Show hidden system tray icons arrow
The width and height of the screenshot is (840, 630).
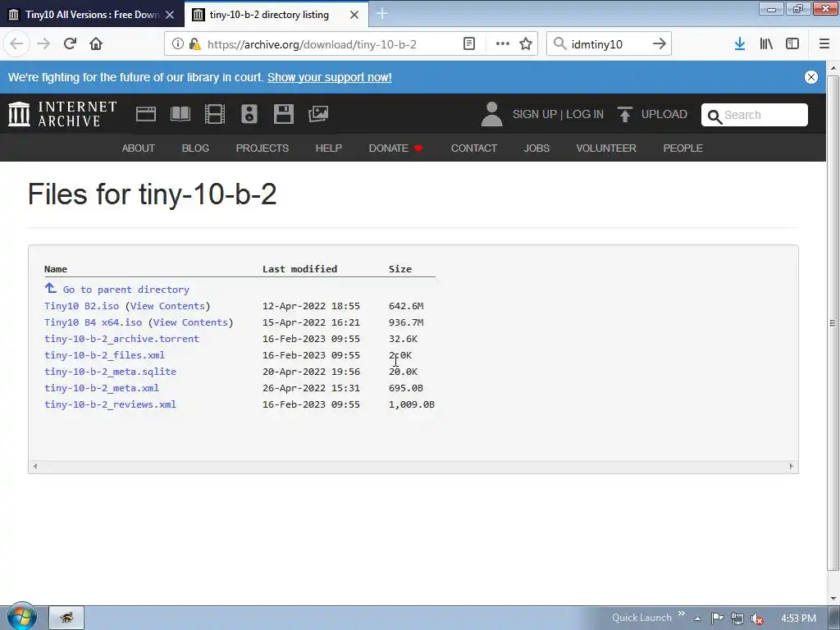tap(697, 619)
